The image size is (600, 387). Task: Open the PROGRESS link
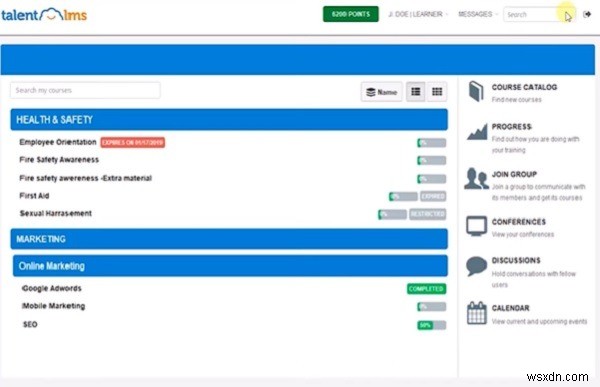pyautogui.click(x=512, y=127)
